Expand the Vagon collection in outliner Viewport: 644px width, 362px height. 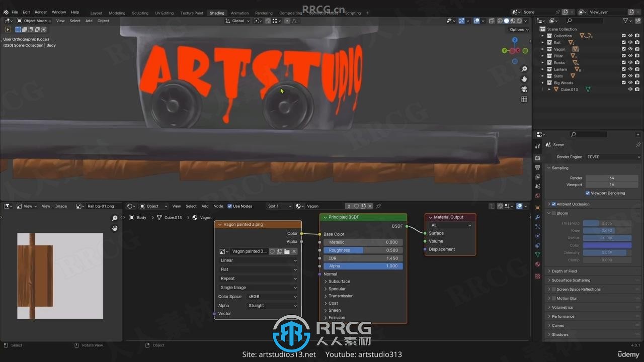(x=543, y=49)
